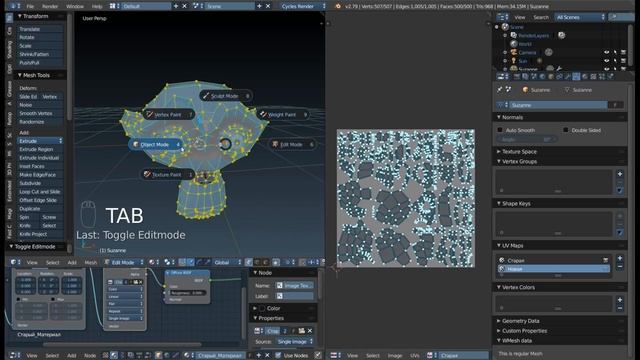This screenshot has height=360, width=640.
Task: Expand the RenderLayers outliner item
Action: click(x=505, y=36)
